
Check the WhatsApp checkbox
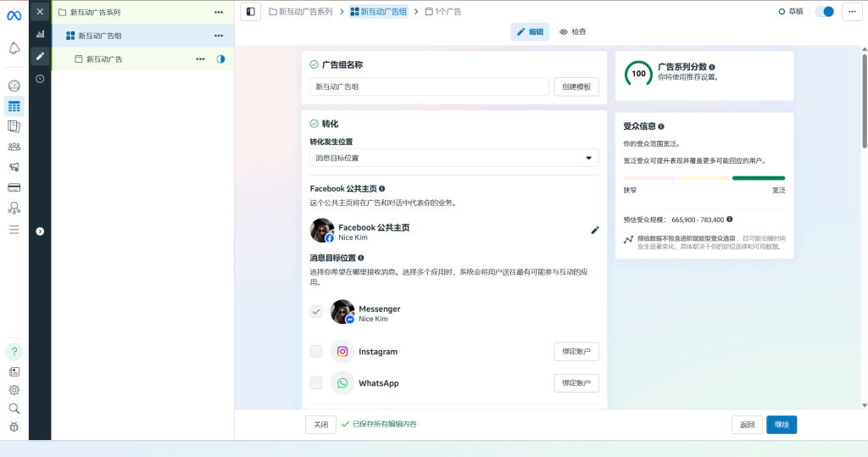pyautogui.click(x=316, y=383)
